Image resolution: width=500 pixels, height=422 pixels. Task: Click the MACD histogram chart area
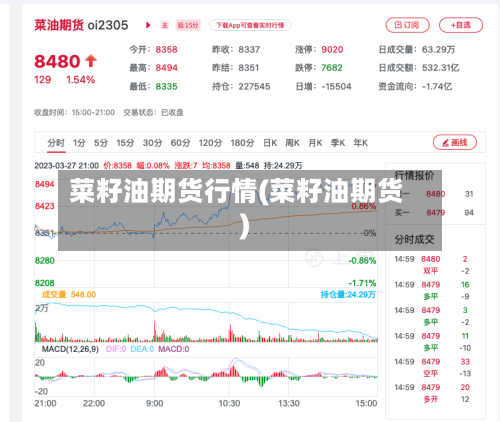click(x=206, y=377)
